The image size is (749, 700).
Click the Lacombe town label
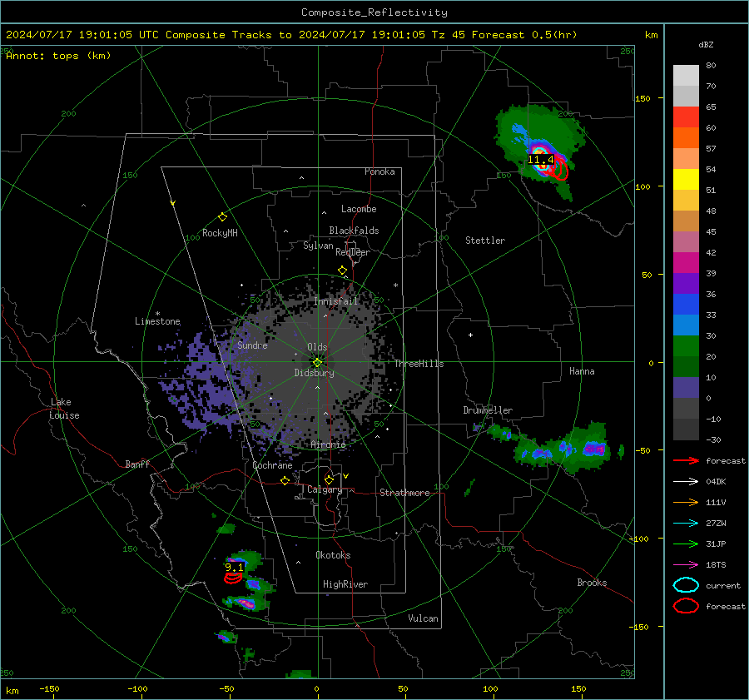pyautogui.click(x=359, y=209)
